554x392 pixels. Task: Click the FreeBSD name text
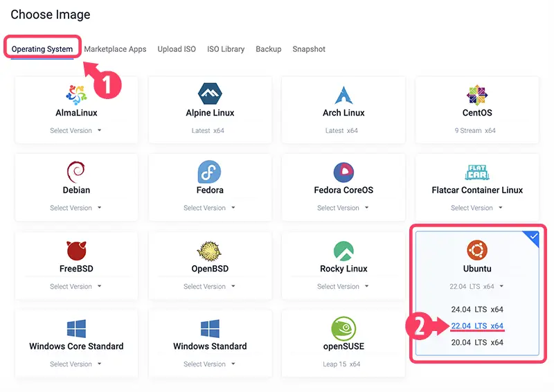(x=76, y=269)
